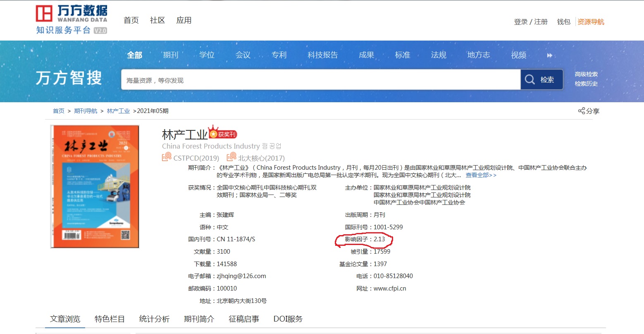
Task: Click the 期刊导航 breadcrumb link
Action: click(x=86, y=111)
